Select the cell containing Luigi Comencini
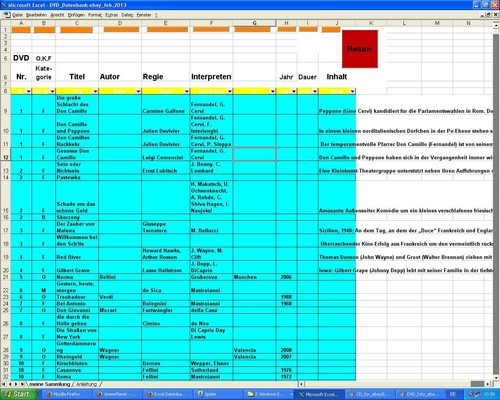This screenshot has width=500, height=400. coord(166,154)
